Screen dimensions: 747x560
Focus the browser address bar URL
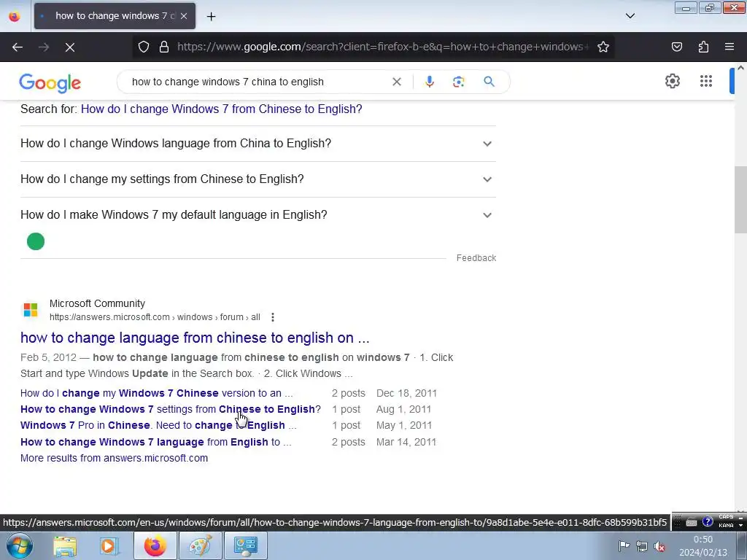coord(382,47)
